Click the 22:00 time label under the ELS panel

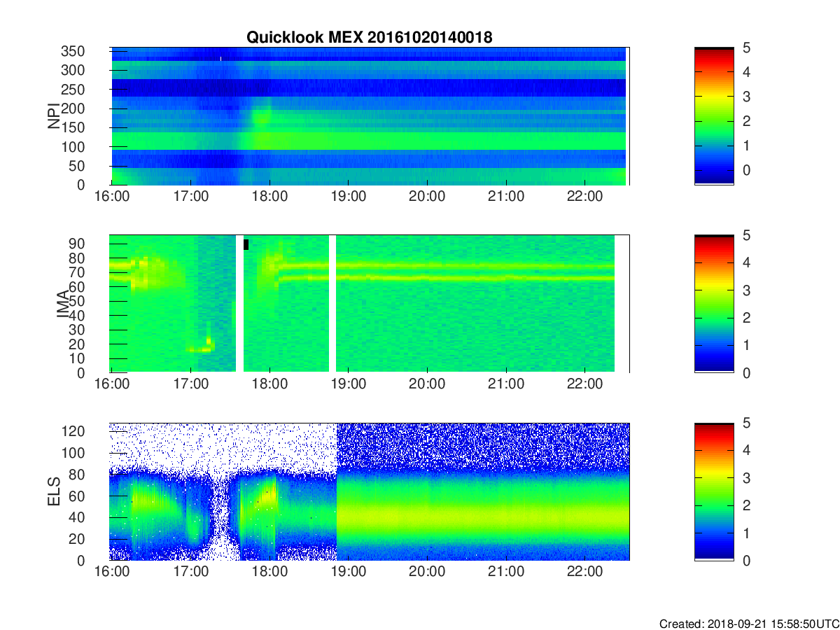[584, 572]
